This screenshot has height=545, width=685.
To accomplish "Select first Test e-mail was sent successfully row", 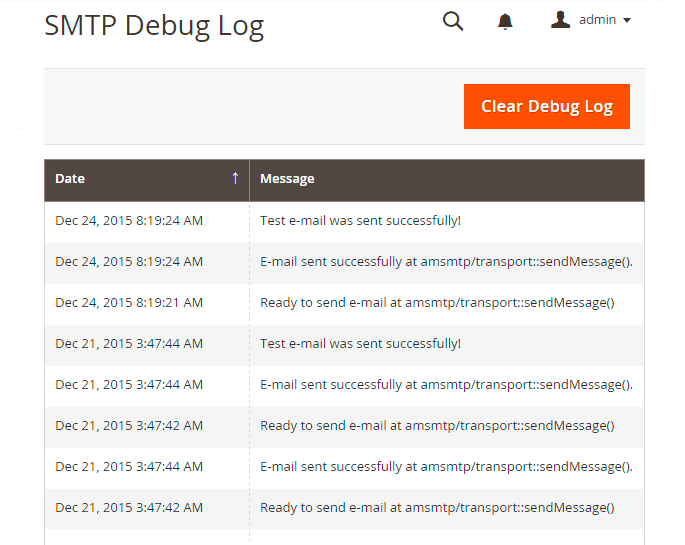I will (360, 220).
